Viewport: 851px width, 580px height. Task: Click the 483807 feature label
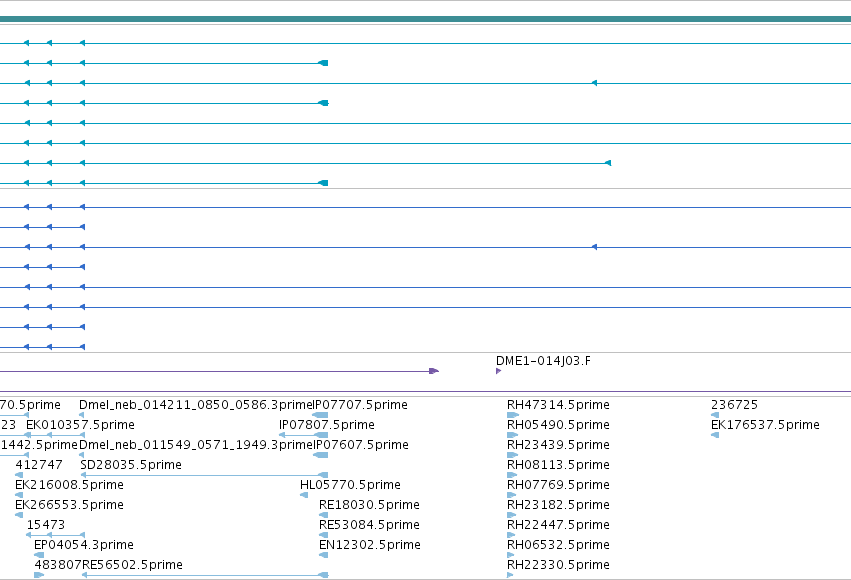[58, 565]
